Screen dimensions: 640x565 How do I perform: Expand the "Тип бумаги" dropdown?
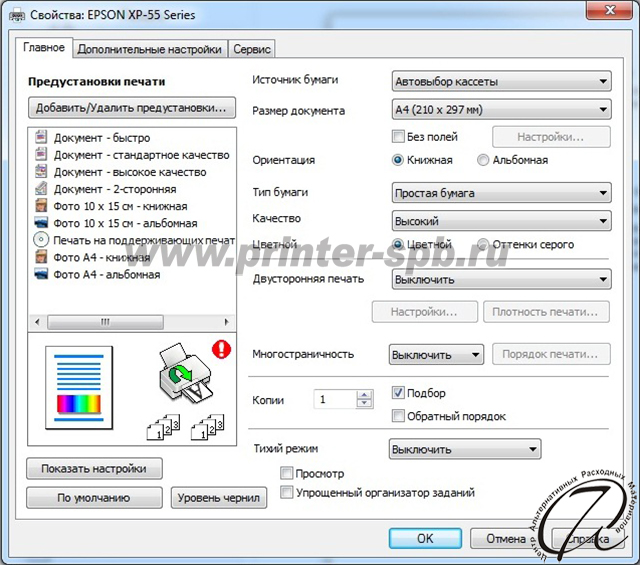(x=501, y=193)
